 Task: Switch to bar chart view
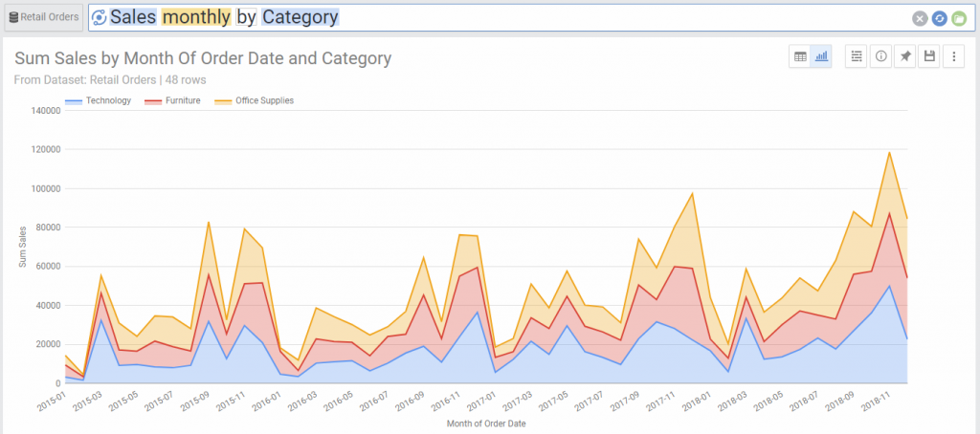pos(821,57)
